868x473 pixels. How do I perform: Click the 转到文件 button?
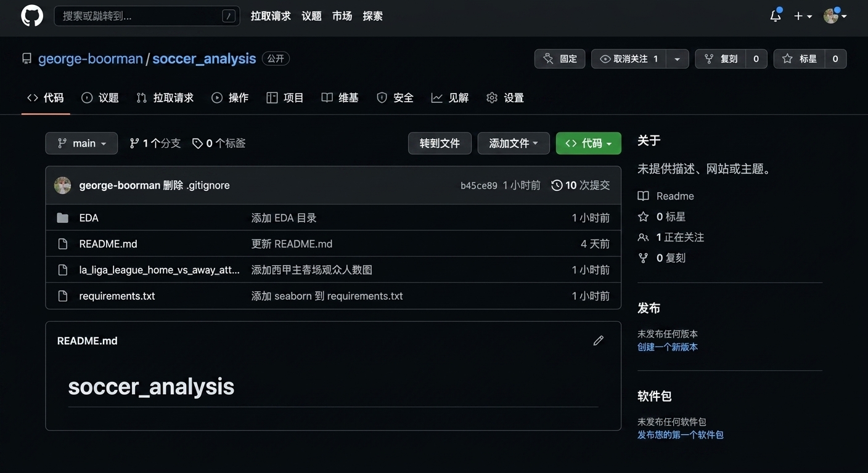[x=440, y=143]
